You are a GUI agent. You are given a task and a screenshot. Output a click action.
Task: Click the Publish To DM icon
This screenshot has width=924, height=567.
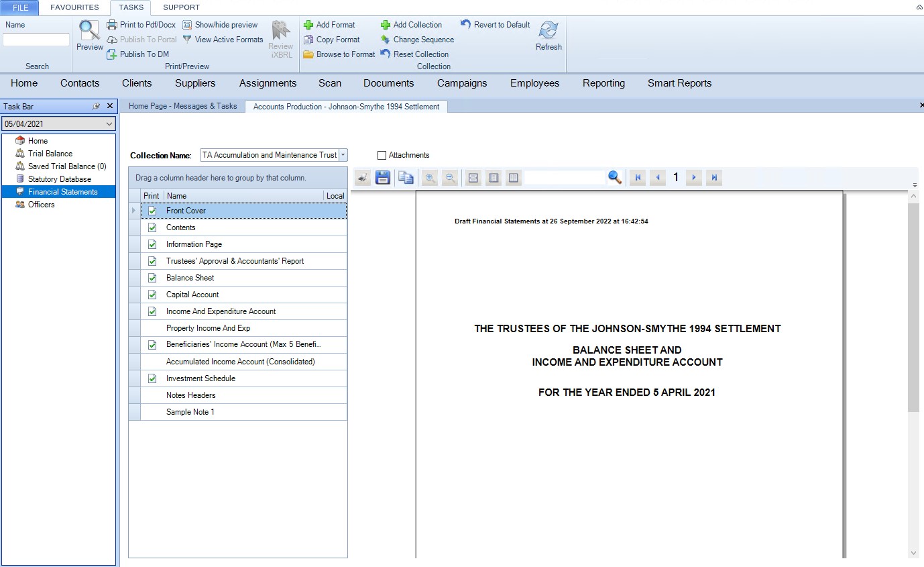(x=112, y=54)
